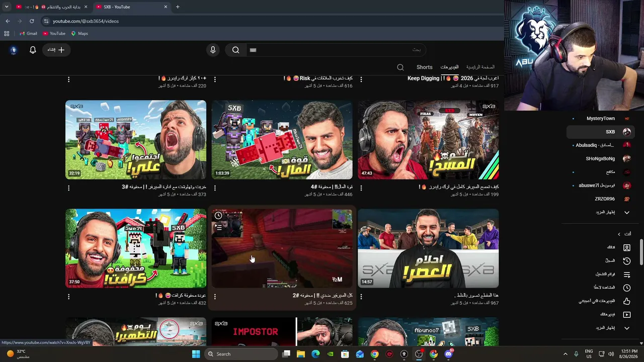644x362 pixels.
Task: Open the MysteryTown subscription
Action: (601, 119)
